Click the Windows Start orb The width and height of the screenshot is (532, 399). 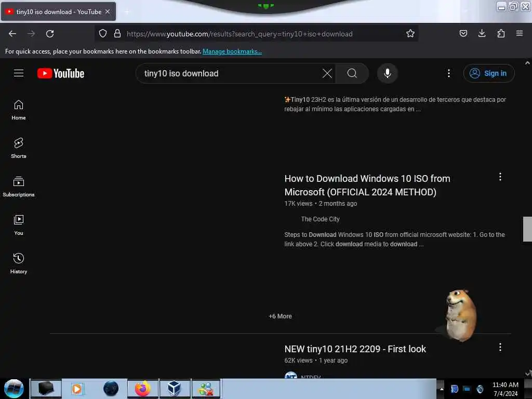point(14,389)
